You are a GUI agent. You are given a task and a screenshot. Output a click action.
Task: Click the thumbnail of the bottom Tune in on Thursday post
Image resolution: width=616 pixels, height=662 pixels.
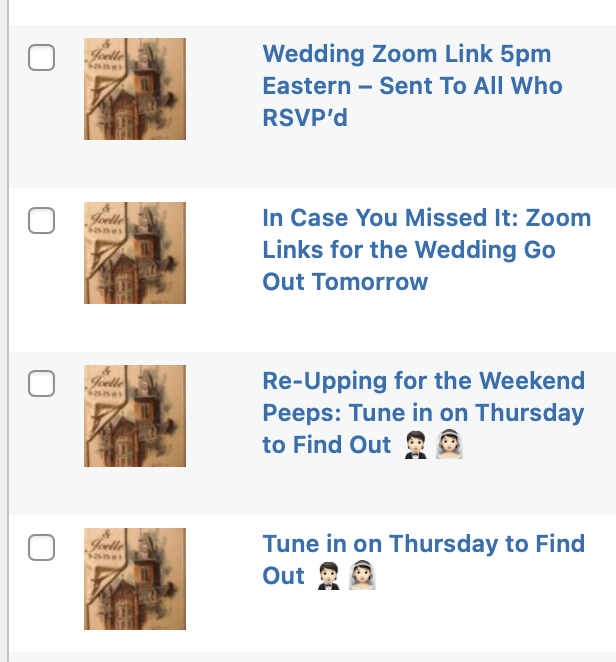pos(135,578)
